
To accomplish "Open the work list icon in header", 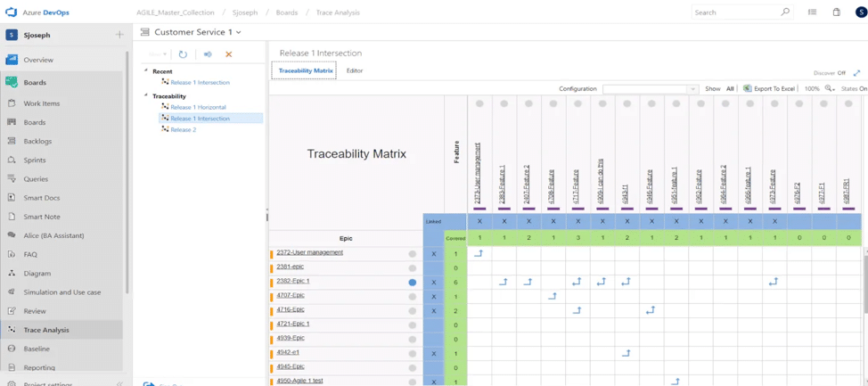I will point(812,12).
